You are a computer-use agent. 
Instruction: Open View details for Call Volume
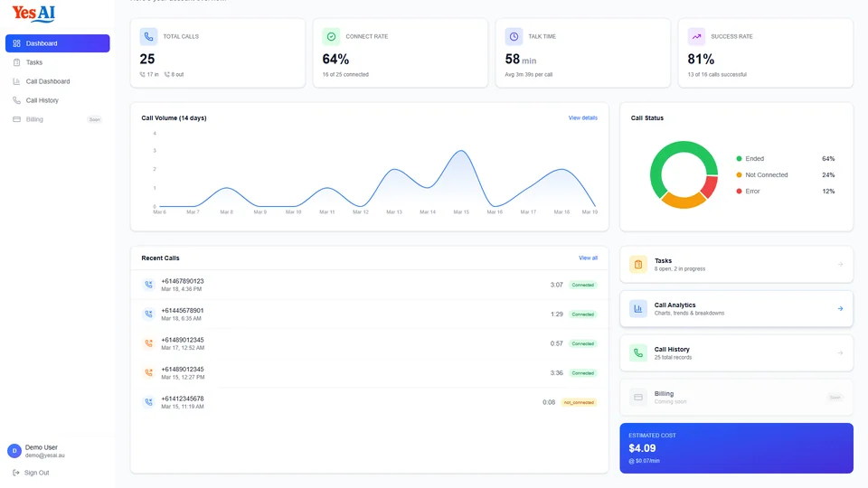point(583,117)
